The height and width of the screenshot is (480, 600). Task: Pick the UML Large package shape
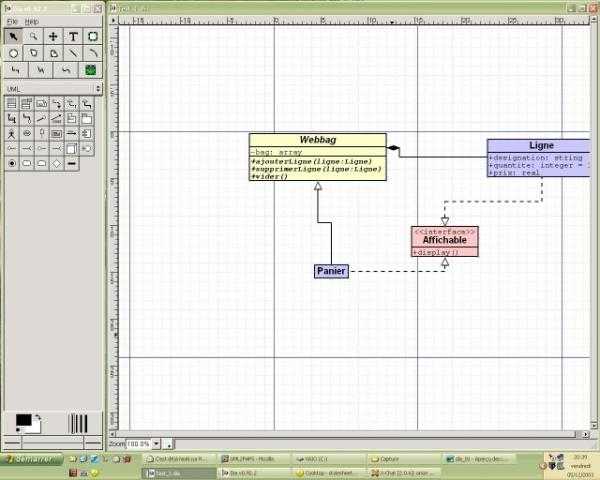click(x=87, y=119)
